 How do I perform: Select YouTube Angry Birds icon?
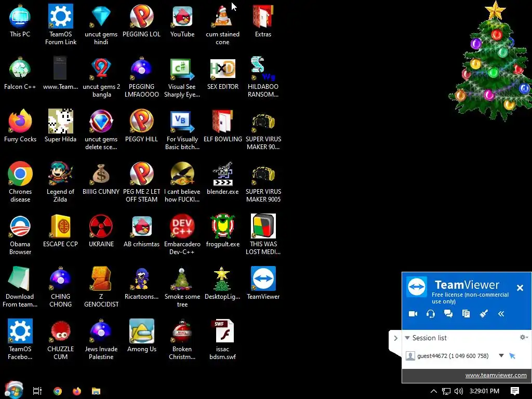[x=182, y=21]
